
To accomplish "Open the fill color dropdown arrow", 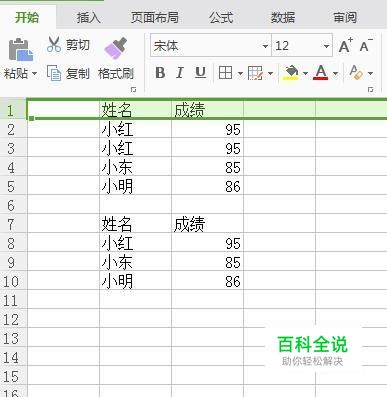I will pyautogui.click(x=305, y=73).
